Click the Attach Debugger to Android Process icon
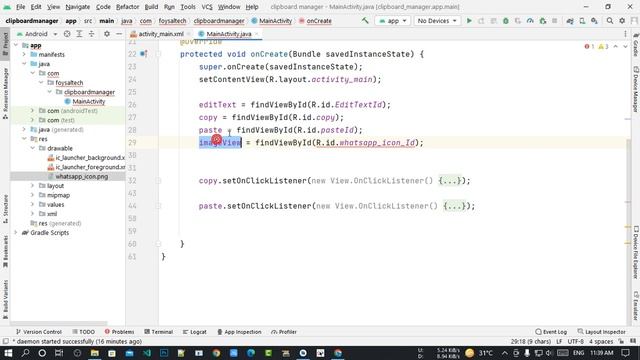The height and width of the screenshot is (360, 640). click(542, 20)
